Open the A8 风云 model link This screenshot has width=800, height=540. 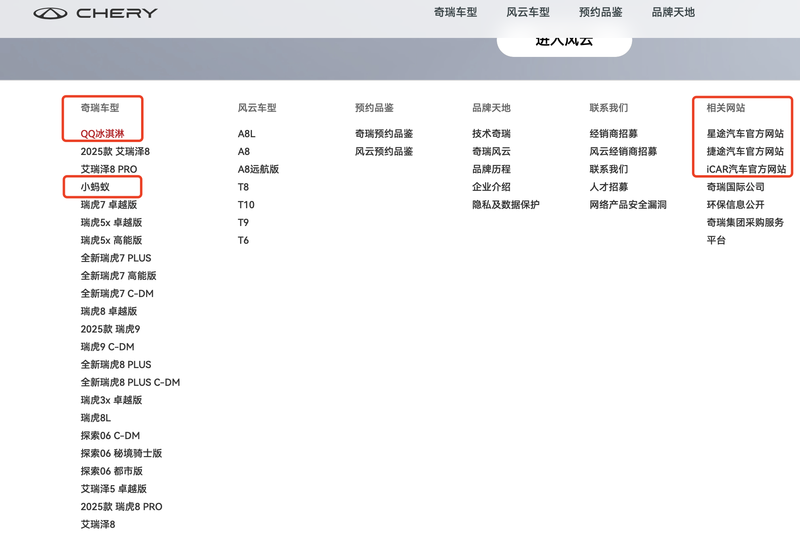pos(244,152)
